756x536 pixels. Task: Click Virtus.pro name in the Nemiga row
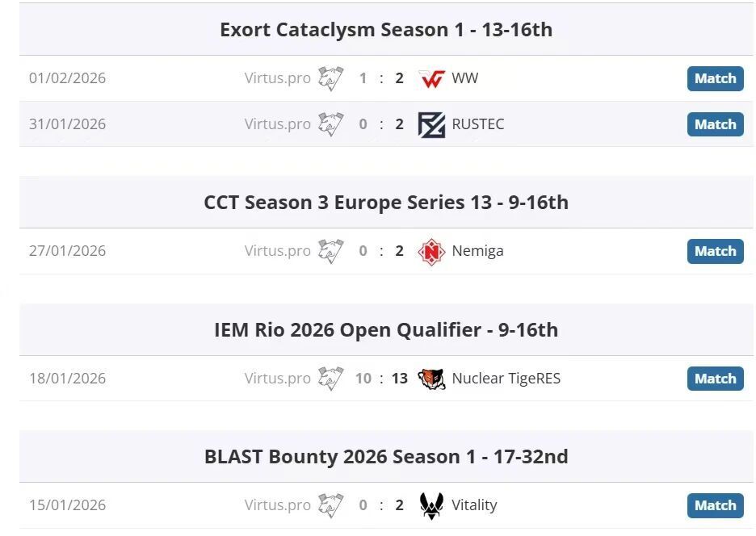click(277, 251)
